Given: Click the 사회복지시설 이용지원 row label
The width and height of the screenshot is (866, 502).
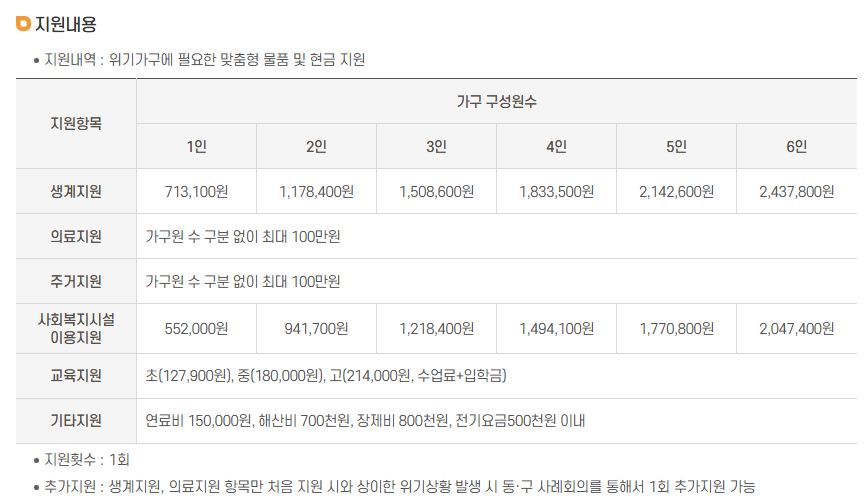Looking at the screenshot, I should (76, 329).
